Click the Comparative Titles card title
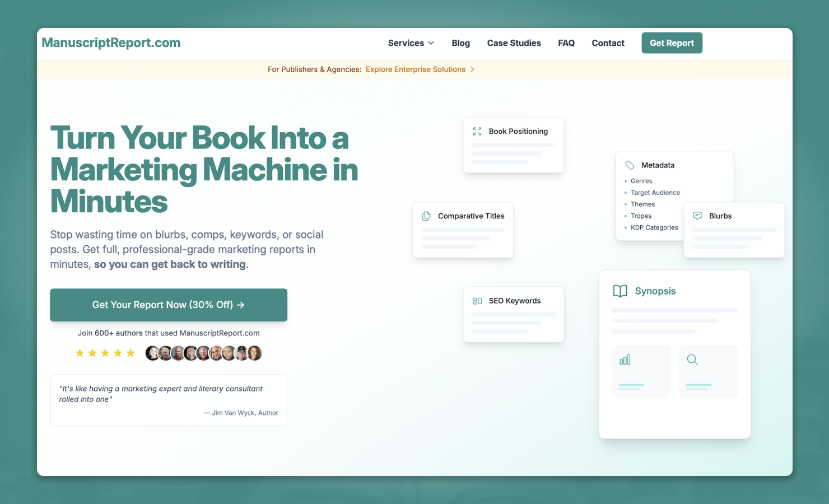 [x=471, y=216]
